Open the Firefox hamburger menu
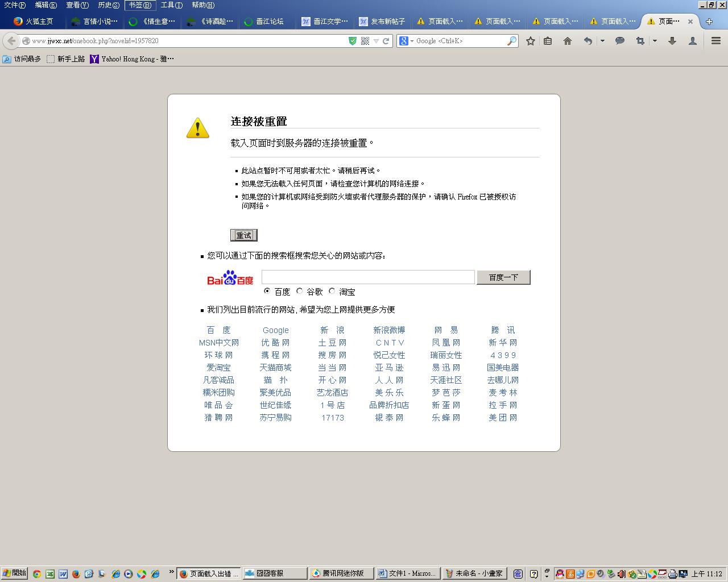 [x=716, y=41]
